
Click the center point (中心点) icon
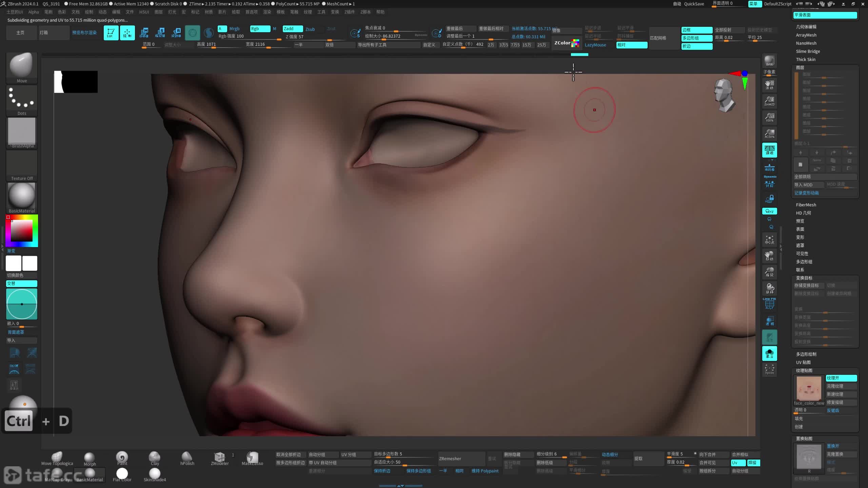coord(769,240)
